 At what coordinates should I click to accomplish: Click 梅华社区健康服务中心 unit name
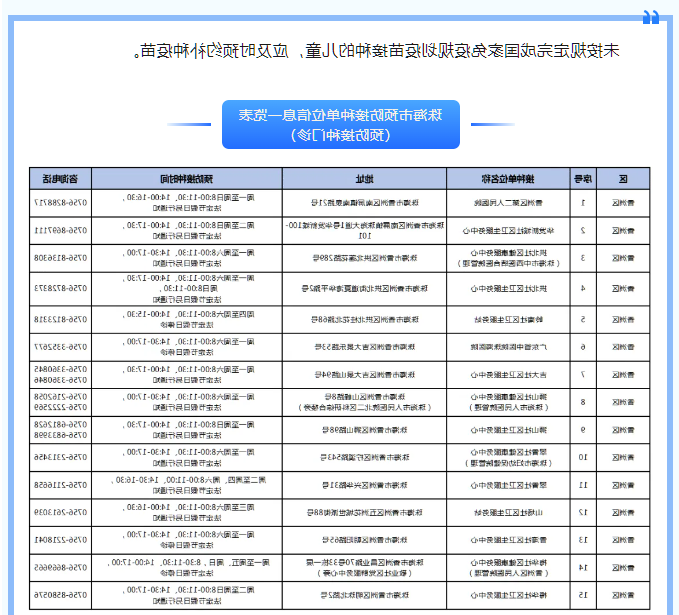tap(508, 562)
